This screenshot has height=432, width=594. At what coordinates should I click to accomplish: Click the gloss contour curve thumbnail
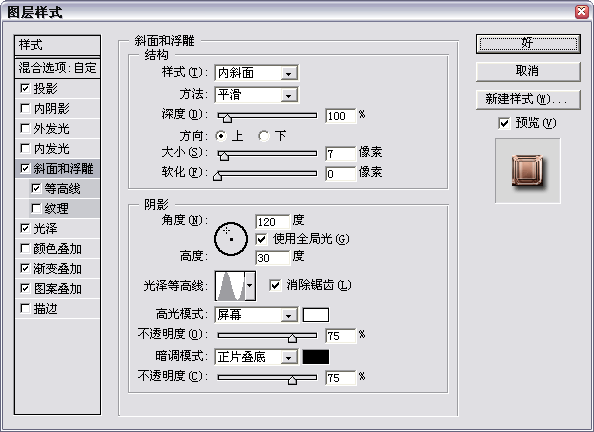(230, 286)
